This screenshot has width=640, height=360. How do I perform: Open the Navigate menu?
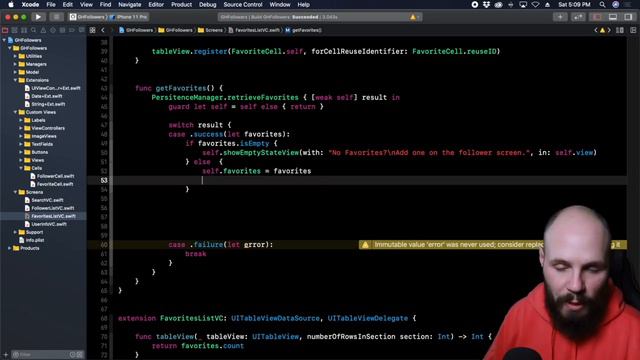tap(129, 4)
